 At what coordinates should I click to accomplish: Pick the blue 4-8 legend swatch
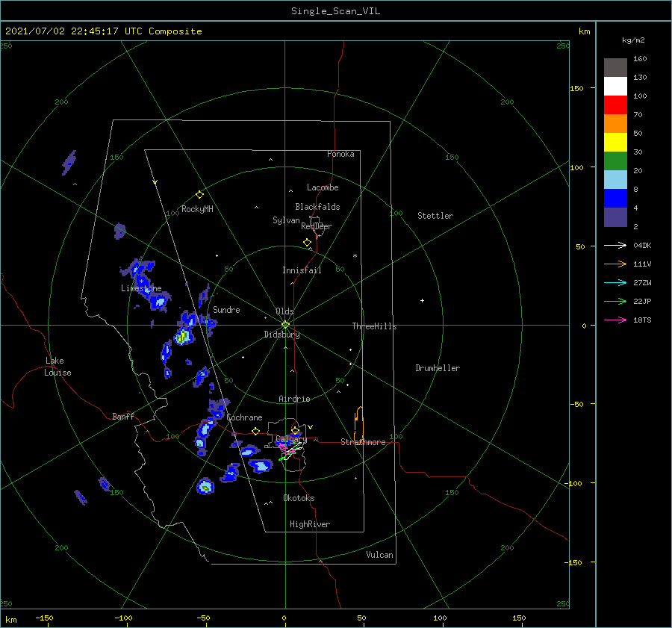click(x=615, y=199)
